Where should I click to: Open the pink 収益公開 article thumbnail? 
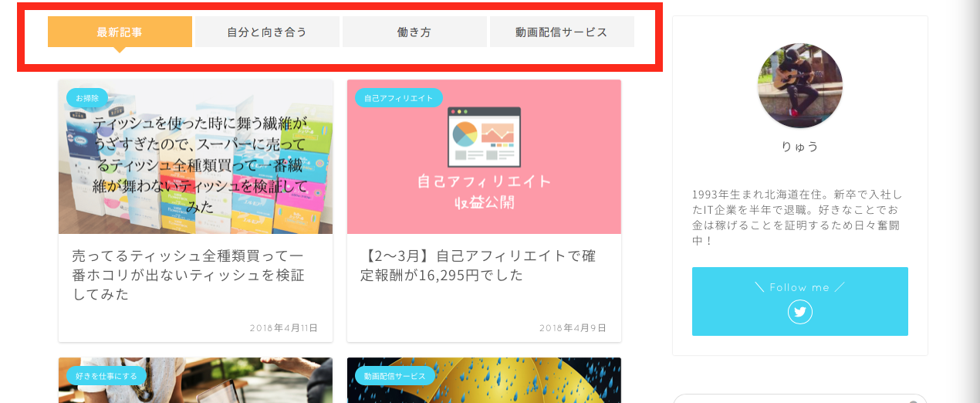[484, 157]
